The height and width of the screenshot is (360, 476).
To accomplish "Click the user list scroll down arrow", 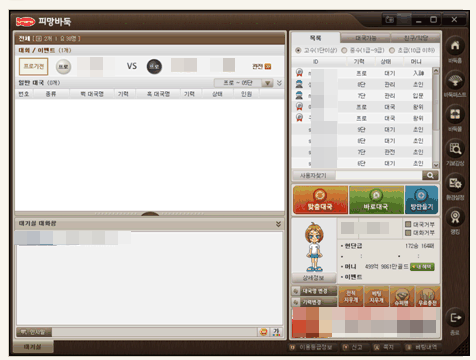I will [x=436, y=165].
